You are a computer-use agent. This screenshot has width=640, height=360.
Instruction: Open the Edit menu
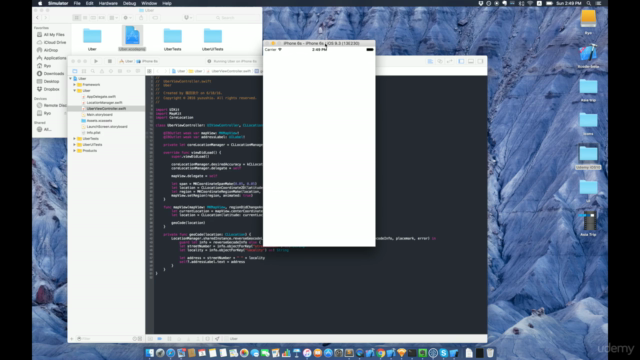(x=89, y=3)
